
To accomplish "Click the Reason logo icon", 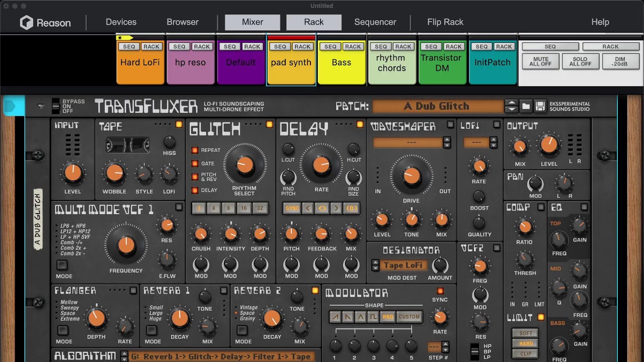I will pos(26,23).
